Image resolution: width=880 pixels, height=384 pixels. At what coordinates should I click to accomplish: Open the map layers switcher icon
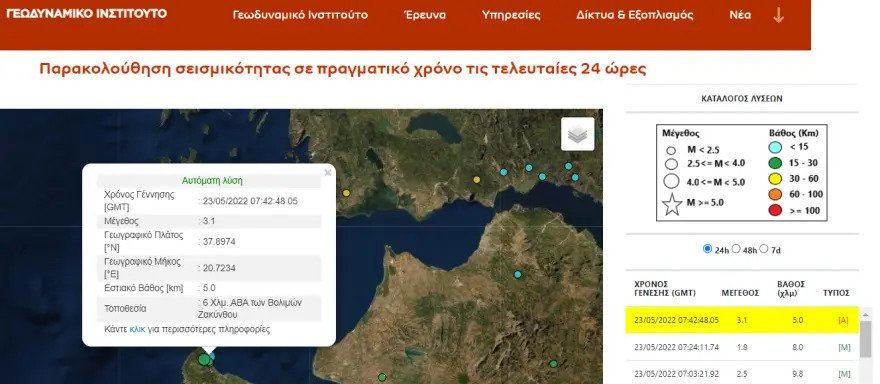coord(578,134)
